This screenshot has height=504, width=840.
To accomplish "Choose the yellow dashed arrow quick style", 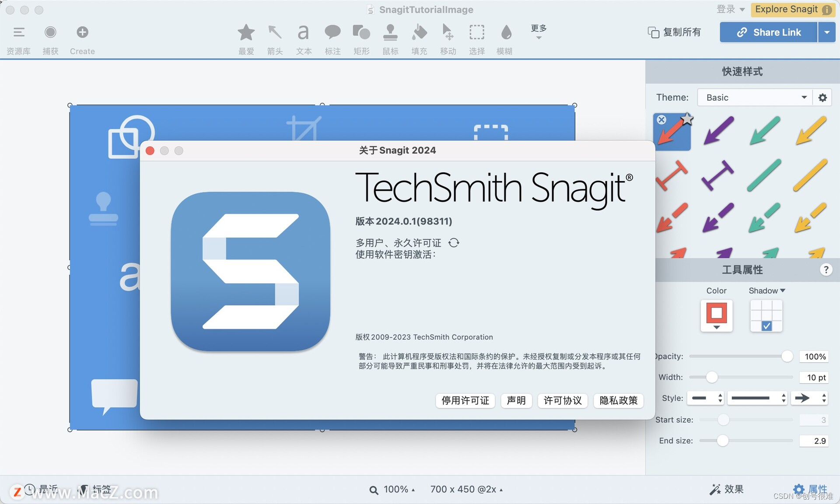I will point(811,217).
